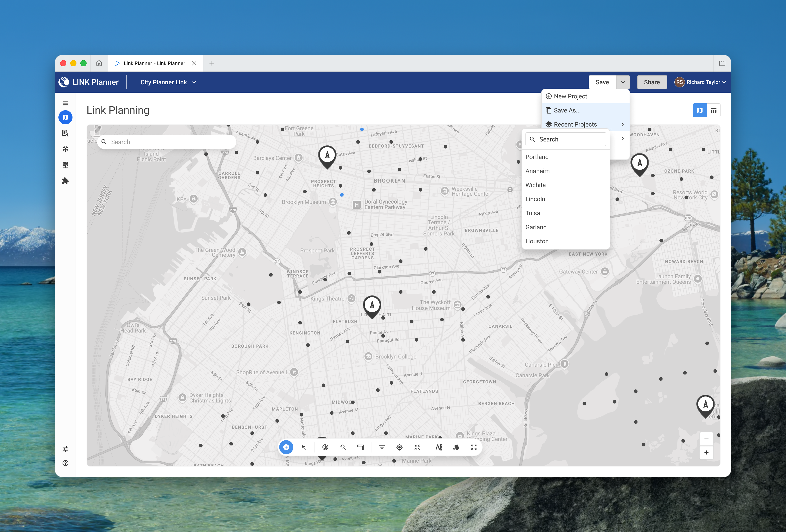
Task: Open the style swatches tool
Action: click(456, 447)
